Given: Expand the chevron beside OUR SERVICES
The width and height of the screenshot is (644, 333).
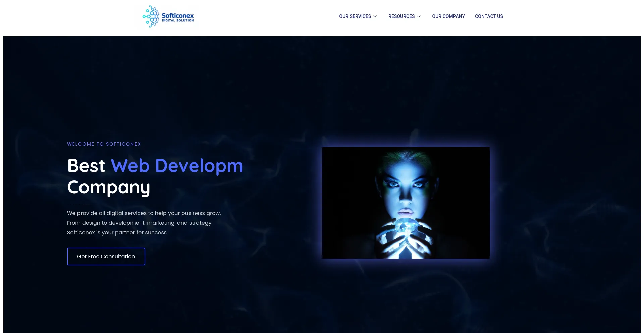Looking at the screenshot, I should click(375, 16).
